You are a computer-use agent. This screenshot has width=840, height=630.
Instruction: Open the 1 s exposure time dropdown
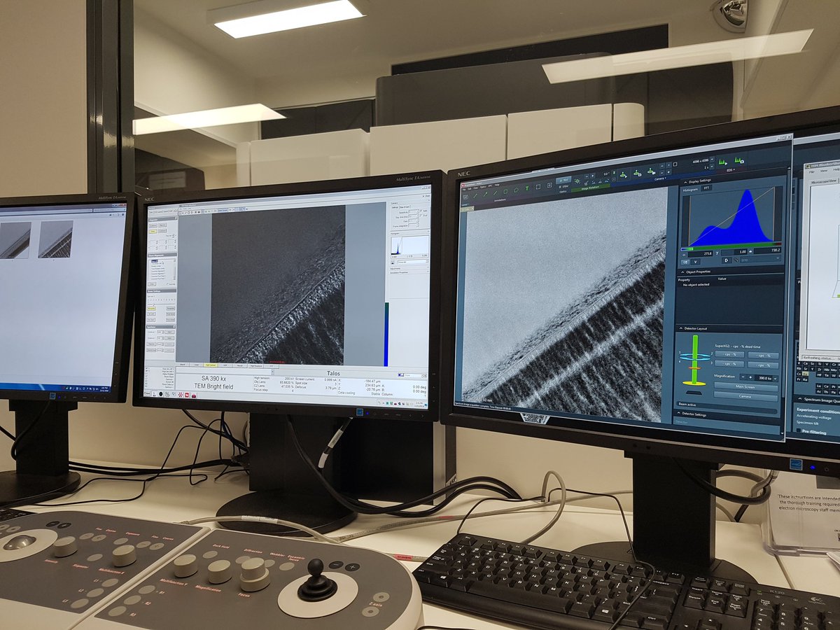click(712, 167)
